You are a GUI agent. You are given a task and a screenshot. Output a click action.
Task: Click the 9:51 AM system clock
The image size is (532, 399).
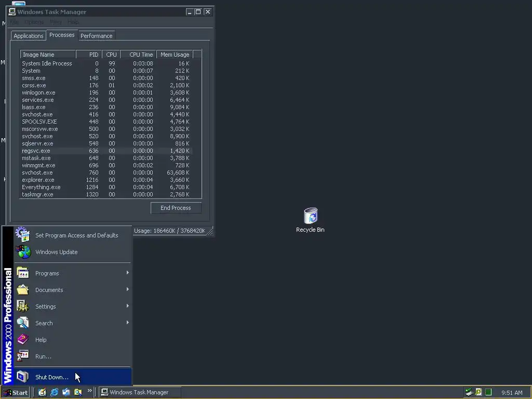(x=512, y=393)
